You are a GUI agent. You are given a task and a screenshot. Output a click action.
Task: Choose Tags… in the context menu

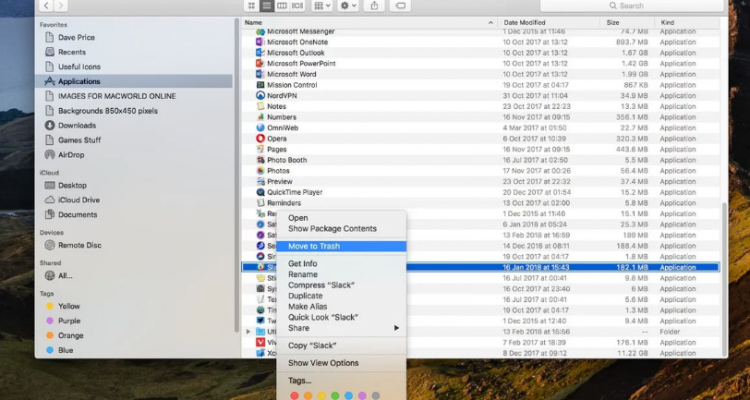click(299, 381)
